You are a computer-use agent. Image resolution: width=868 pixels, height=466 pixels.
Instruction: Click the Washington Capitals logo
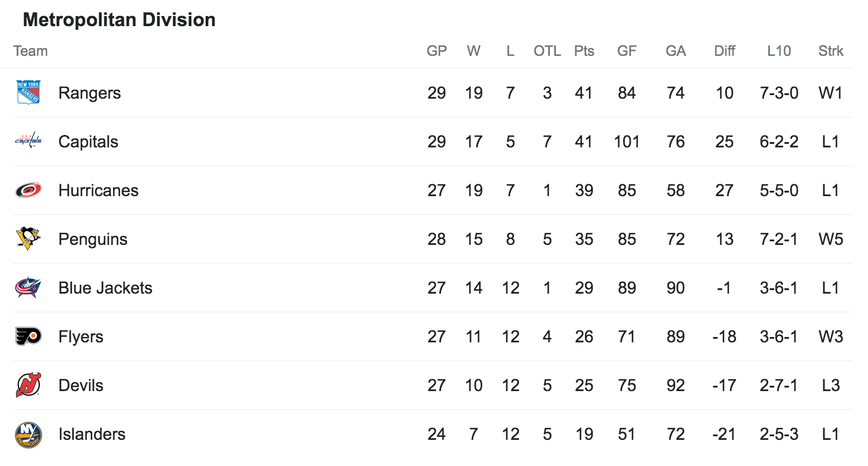pyautogui.click(x=28, y=141)
